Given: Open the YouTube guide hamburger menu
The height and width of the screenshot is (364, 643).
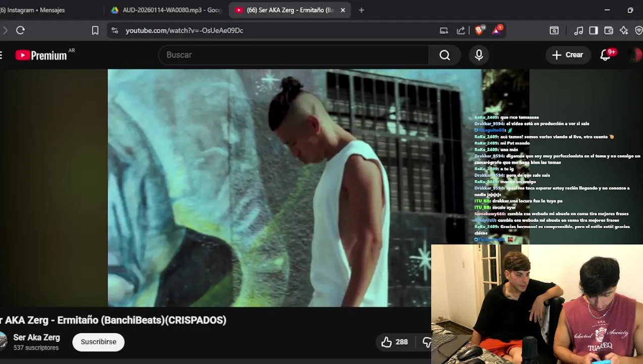Looking at the screenshot, I should 2,55.
